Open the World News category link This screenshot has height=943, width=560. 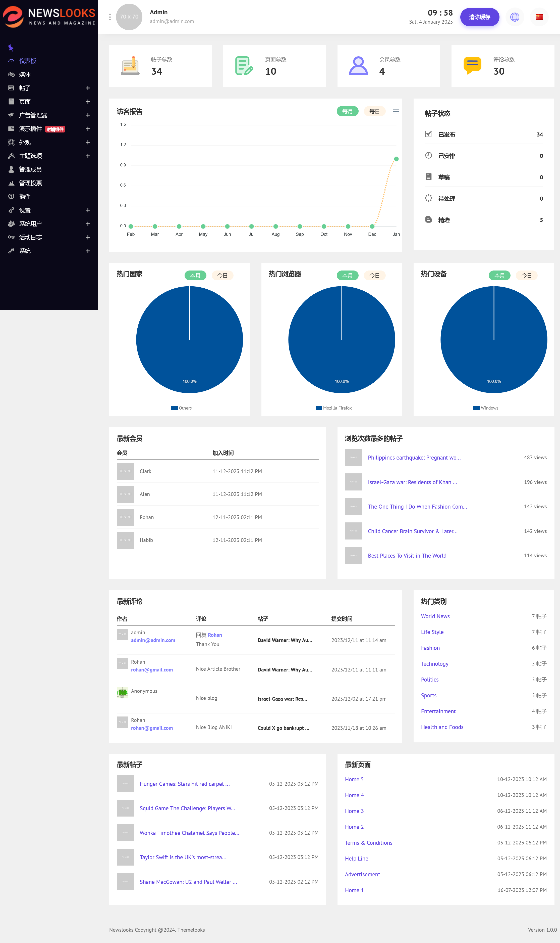(x=435, y=616)
